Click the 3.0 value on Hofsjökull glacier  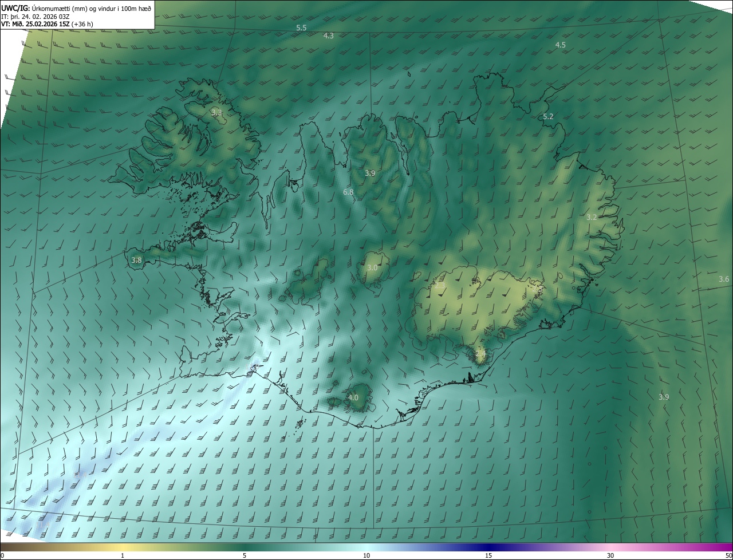(x=372, y=267)
